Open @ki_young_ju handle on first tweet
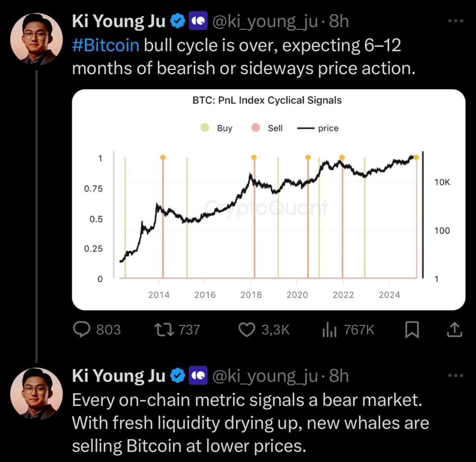The width and height of the screenshot is (476, 462). click(x=265, y=22)
